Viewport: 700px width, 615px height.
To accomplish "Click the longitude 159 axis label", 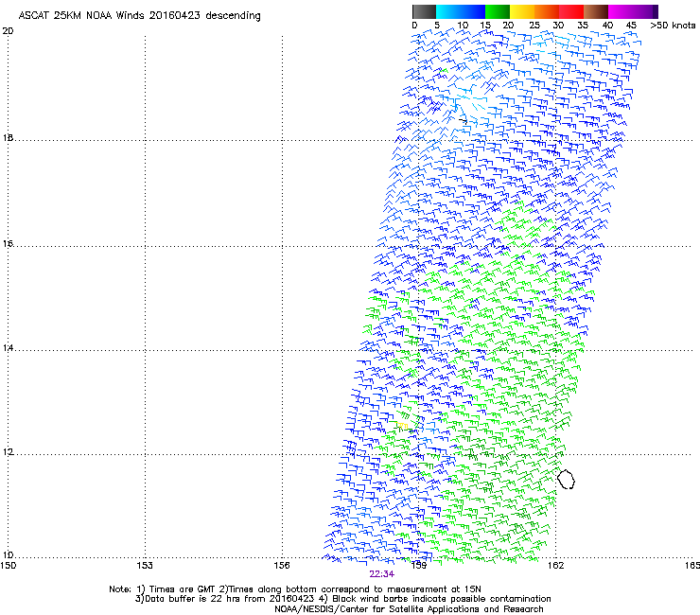I will [419, 566].
